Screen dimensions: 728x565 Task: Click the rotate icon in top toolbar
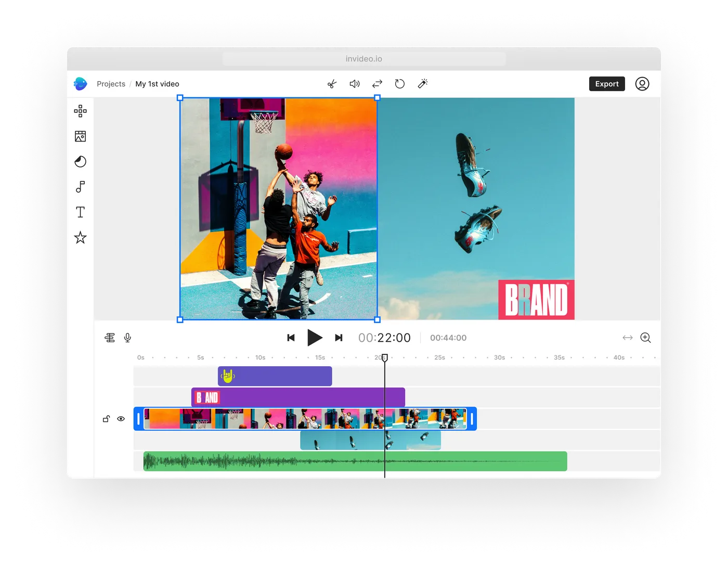[x=399, y=84]
